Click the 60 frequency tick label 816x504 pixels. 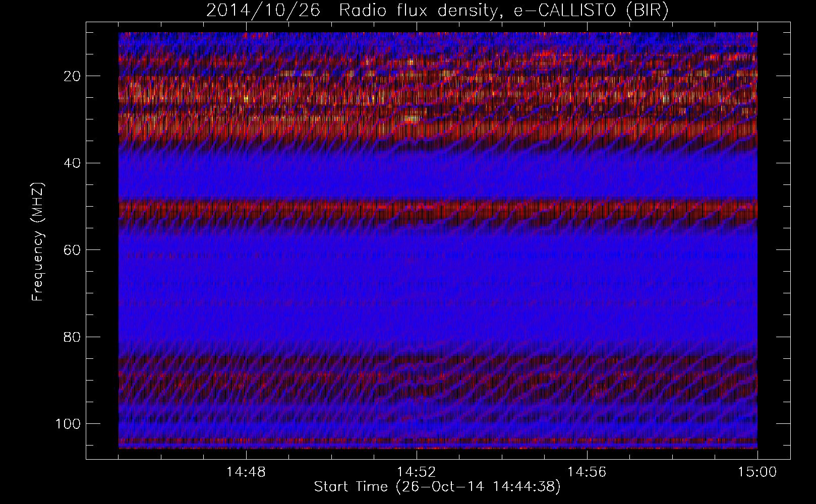tap(73, 250)
